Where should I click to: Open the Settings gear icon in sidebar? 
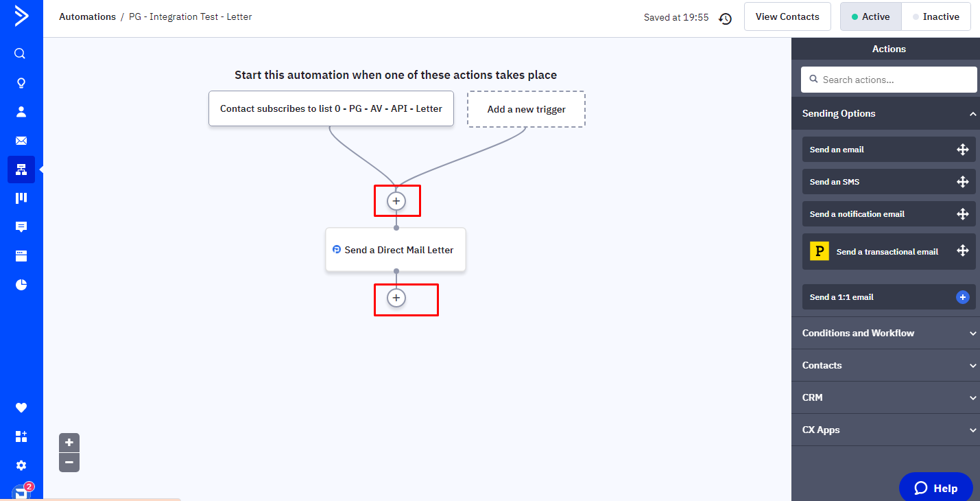(x=21, y=465)
